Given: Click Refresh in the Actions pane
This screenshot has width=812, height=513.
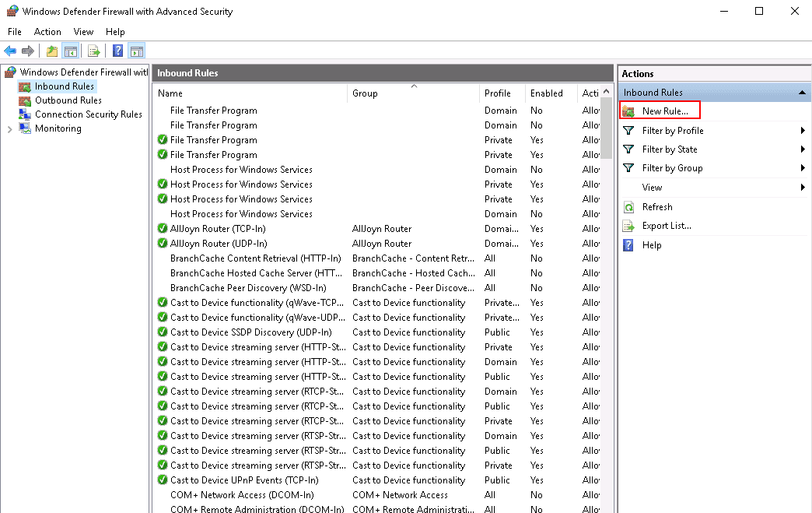Looking at the screenshot, I should [x=657, y=207].
